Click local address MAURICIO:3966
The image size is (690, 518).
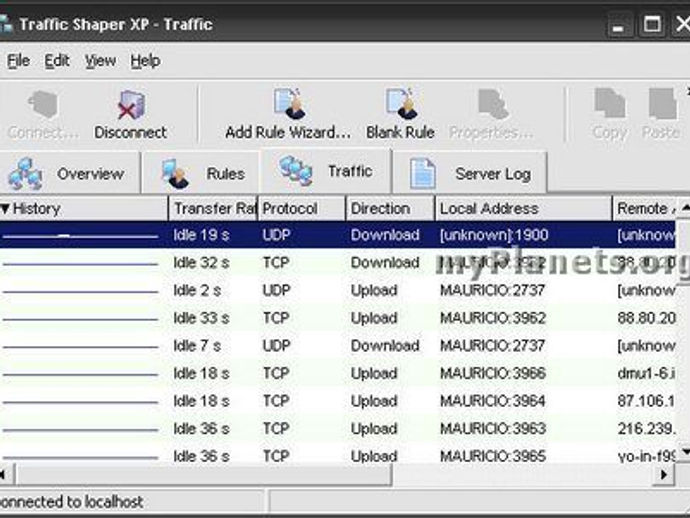[x=493, y=374]
